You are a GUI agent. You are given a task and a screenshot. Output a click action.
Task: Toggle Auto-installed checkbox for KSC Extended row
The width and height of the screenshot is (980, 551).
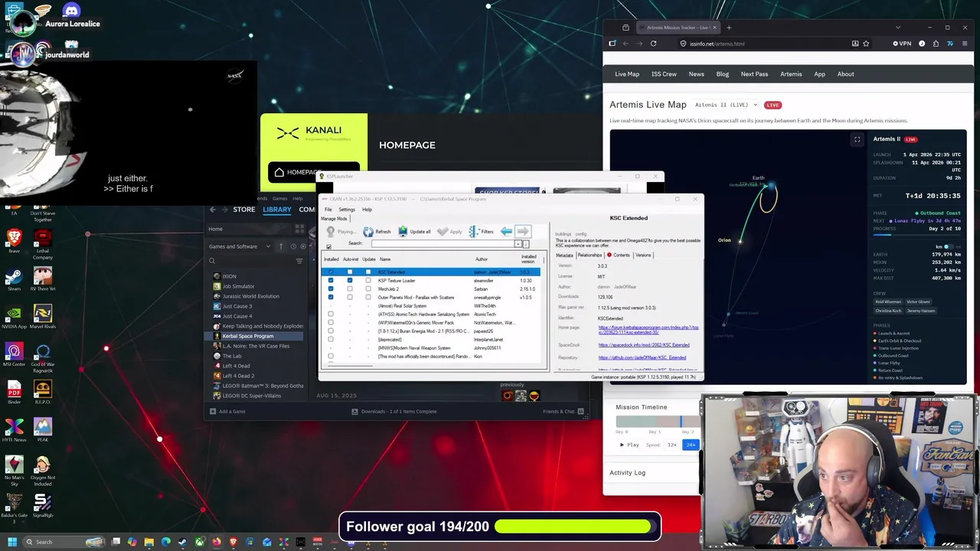[350, 272]
